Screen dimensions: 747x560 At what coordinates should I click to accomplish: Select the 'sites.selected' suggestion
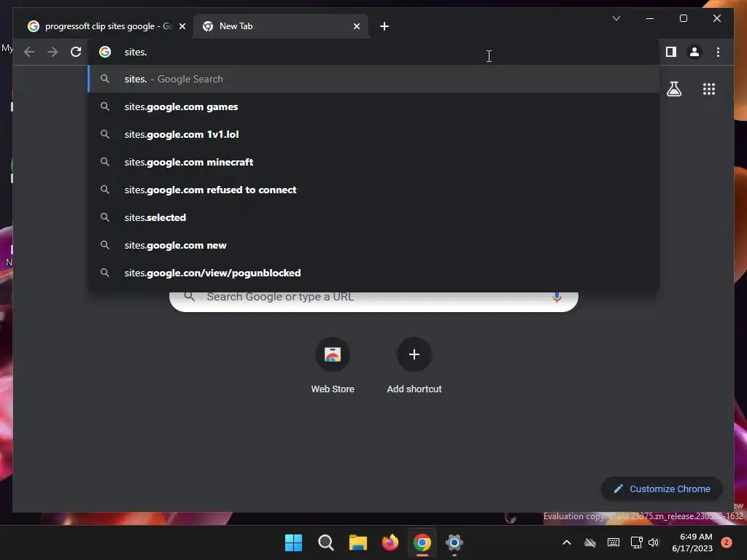[373, 217]
